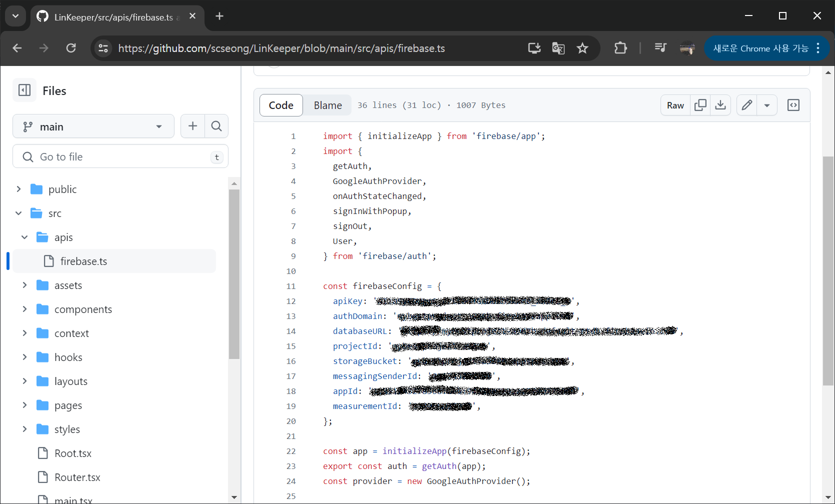835x504 pixels.
Task: Go forward in browser history
Action: click(44, 48)
